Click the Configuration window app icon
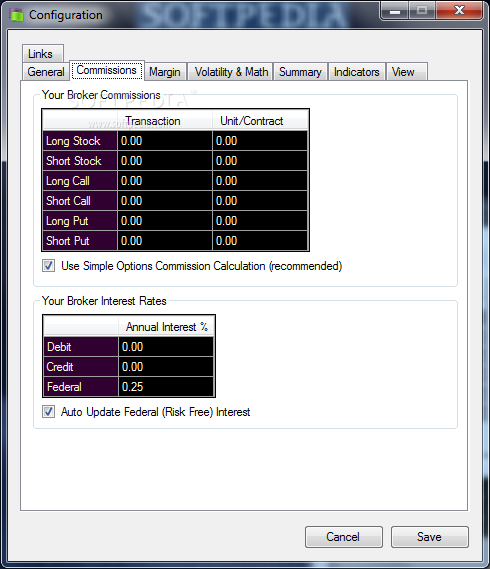490x569 pixels. [16, 15]
